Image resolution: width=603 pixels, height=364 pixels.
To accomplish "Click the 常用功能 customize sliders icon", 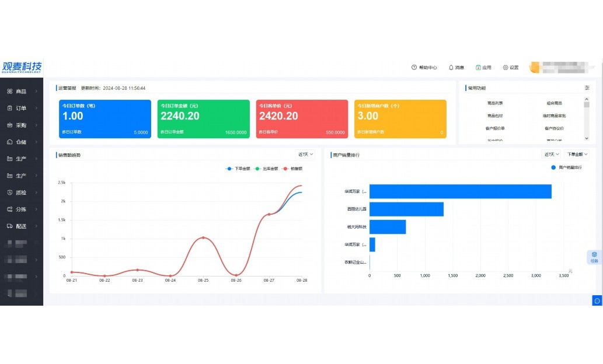I will point(587,88).
